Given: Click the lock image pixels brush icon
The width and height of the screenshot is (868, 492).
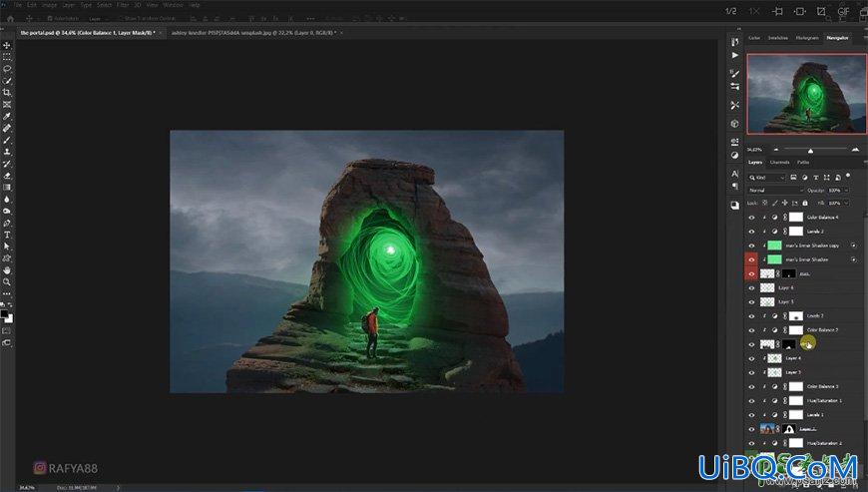Looking at the screenshot, I should click(775, 204).
